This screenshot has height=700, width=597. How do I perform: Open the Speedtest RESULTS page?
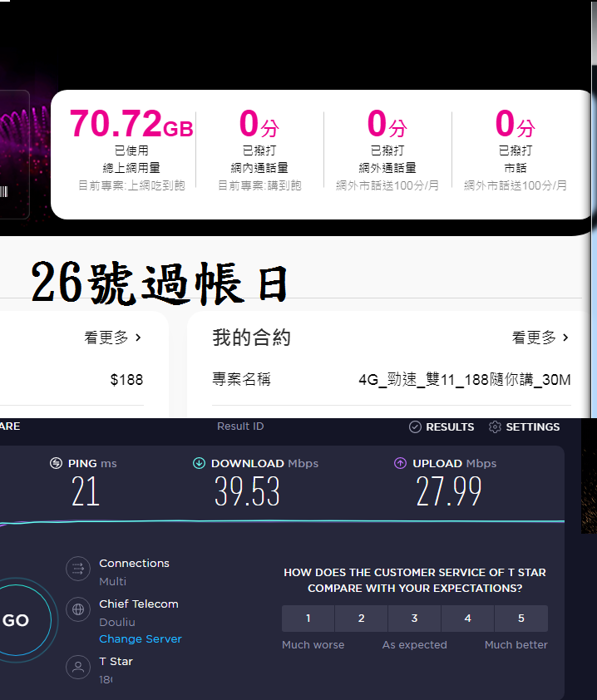tap(450, 426)
